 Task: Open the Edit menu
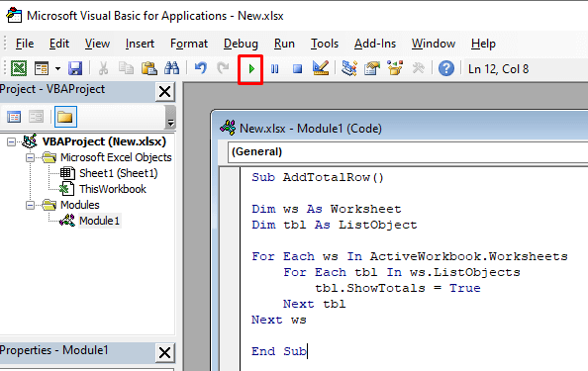59,44
